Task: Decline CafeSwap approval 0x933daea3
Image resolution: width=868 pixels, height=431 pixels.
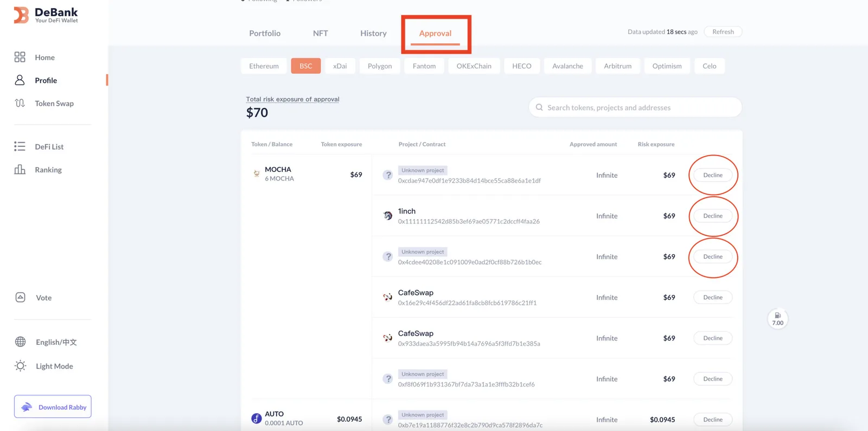Action: 713,338
